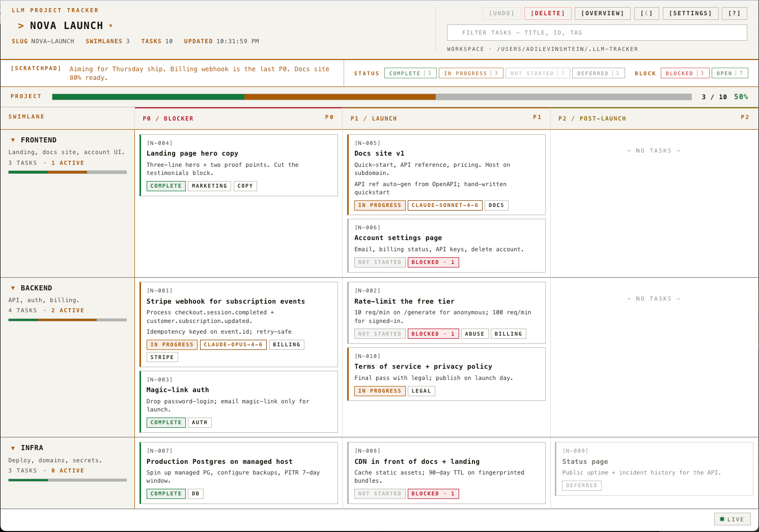Toggle the BLOCKED block filter
This screenshot has height=532, width=759.
[x=685, y=73]
